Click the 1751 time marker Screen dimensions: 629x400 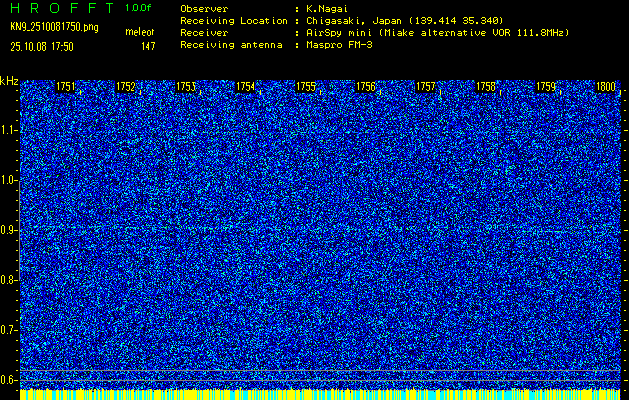coord(66,88)
